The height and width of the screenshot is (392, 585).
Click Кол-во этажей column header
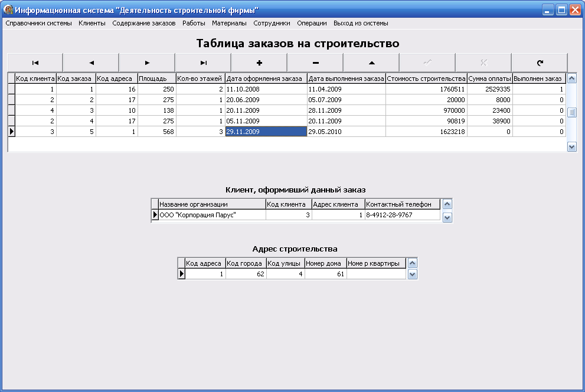pos(200,79)
